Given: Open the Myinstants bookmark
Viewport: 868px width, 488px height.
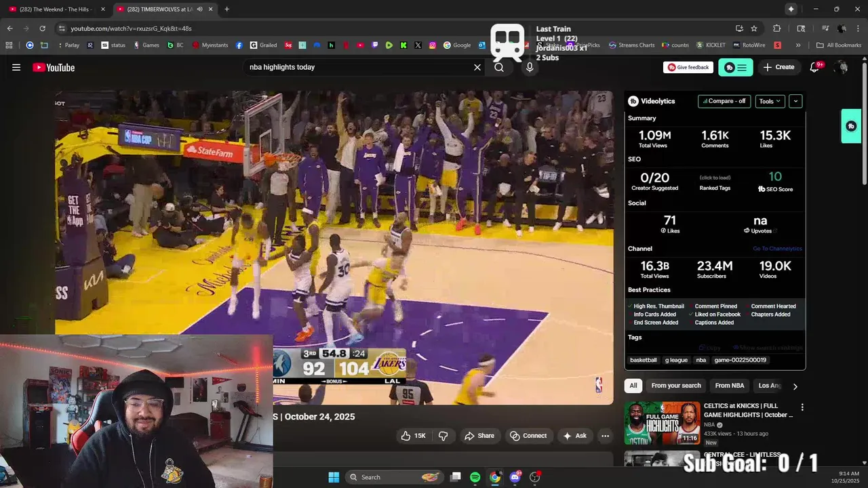Looking at the screenshot, I should pos(210,45).
